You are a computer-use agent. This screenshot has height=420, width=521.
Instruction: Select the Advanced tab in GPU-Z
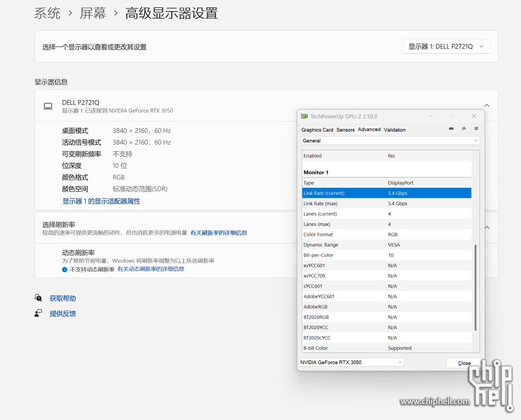coord(369,130)
